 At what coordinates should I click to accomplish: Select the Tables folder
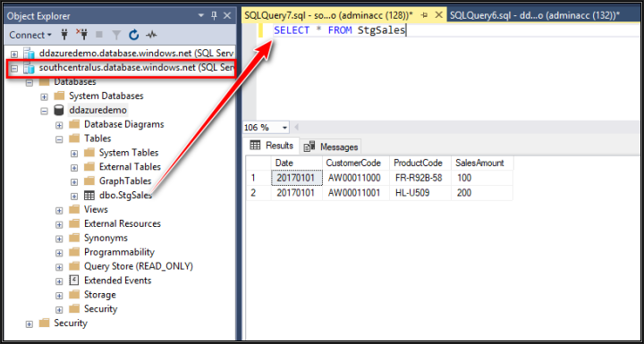pos(97,138)
